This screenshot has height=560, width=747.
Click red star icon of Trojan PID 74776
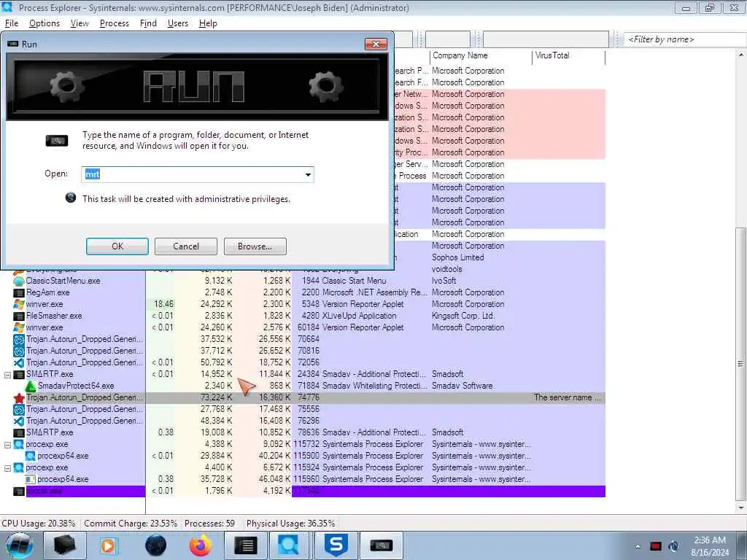pos(18,397)
